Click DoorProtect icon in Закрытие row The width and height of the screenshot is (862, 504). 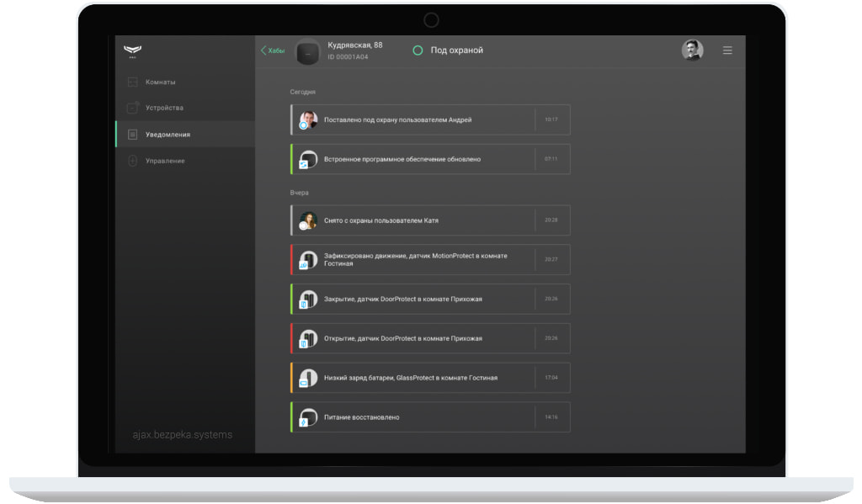point(308,300)
